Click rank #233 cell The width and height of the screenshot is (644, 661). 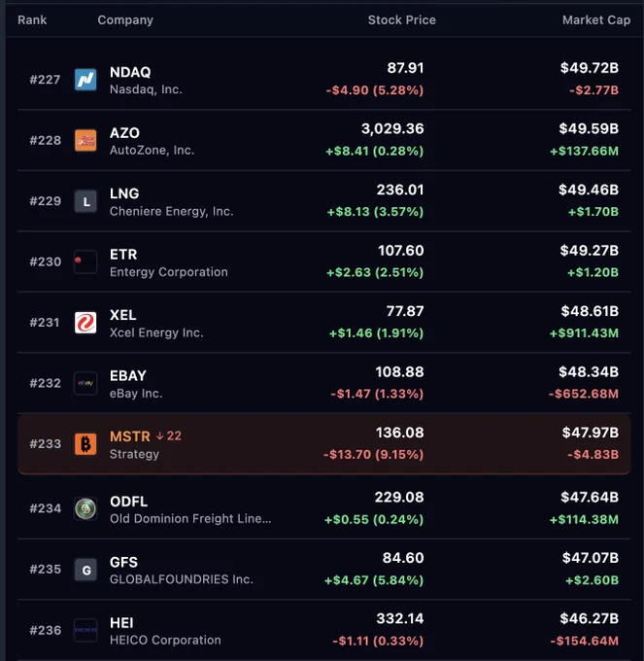coord(45,444)
